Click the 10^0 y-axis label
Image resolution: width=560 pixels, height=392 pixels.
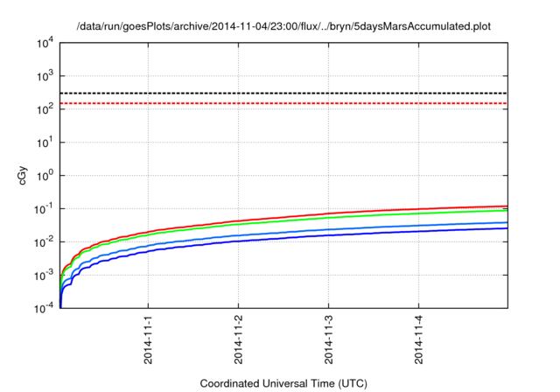point(45,175)
